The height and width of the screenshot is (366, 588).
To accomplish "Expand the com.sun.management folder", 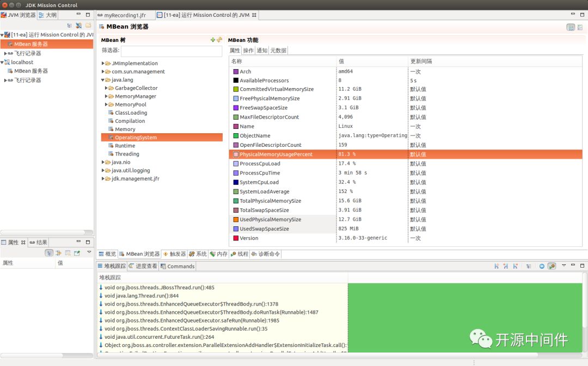I will (103, 72).
